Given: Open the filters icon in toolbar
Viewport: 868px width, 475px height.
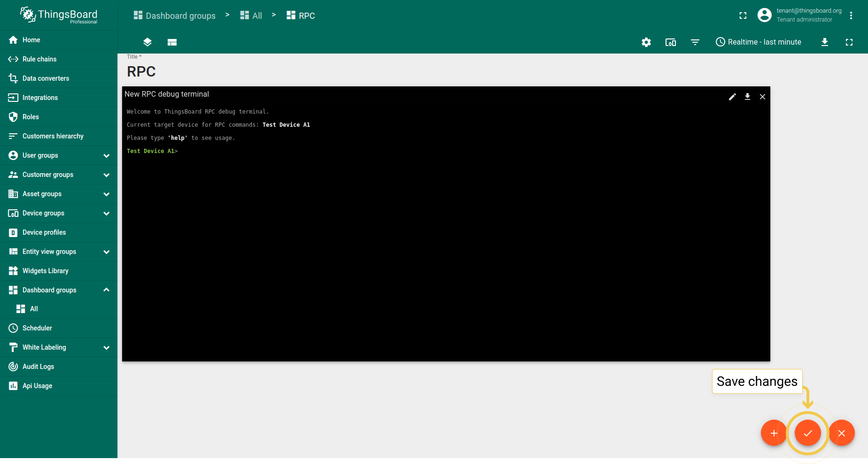Looking at the screenshot, I should pos(695,42).
